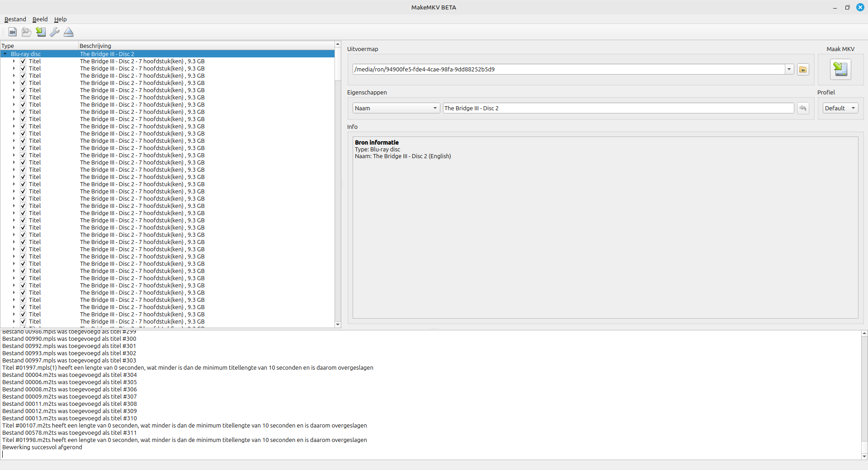
Task: Click the Uitvoermap label
Action: [x=363, y=49]
